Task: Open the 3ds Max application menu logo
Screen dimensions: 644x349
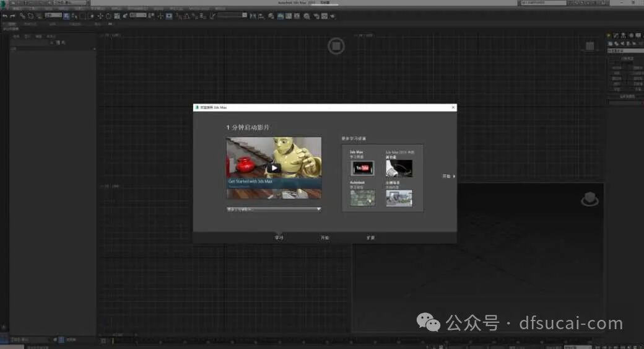Action: point(3,3)
